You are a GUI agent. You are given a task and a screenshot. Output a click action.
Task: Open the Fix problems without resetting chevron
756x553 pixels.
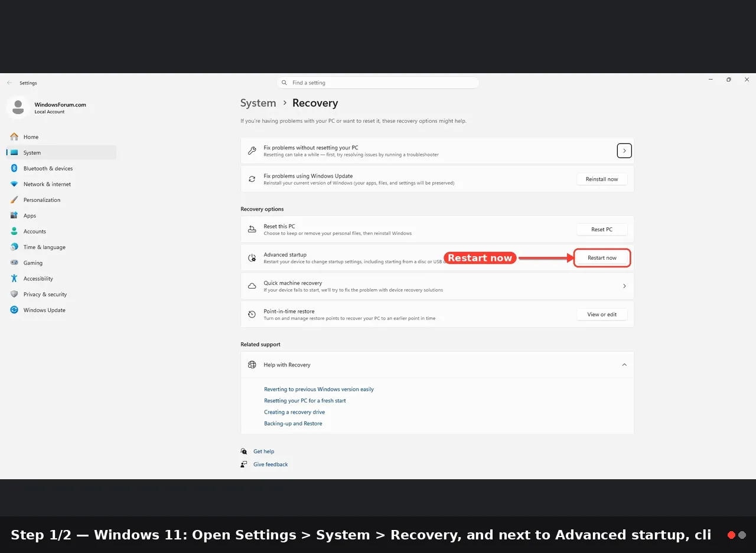pyautogui.click(x=624, y=151)
